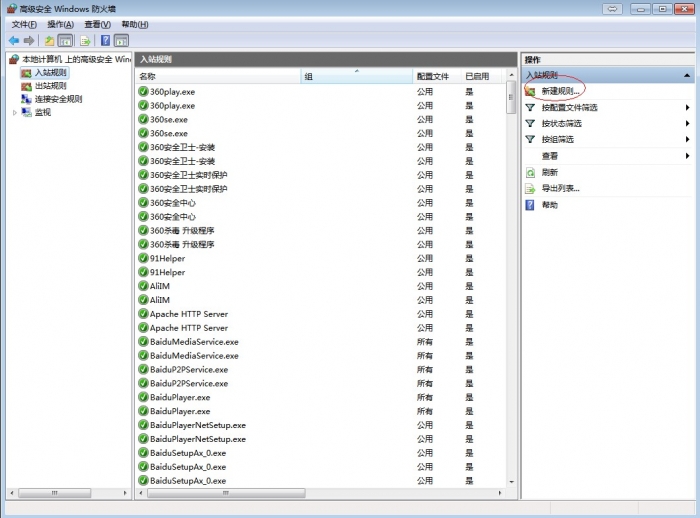This screenshot has width=700, height=518.
Task: Sort by the 组 column header
Action: point(357,76)
